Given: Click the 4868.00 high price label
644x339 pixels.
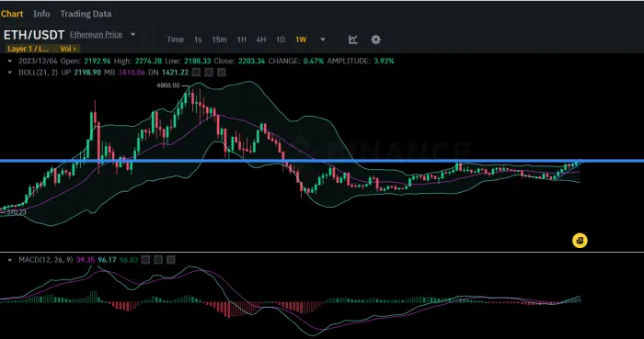Looking at the screenshot, I should [x=168, y=85].
